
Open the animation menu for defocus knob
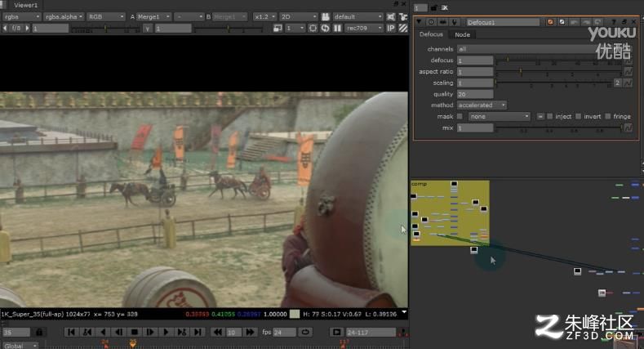[628, 60]
